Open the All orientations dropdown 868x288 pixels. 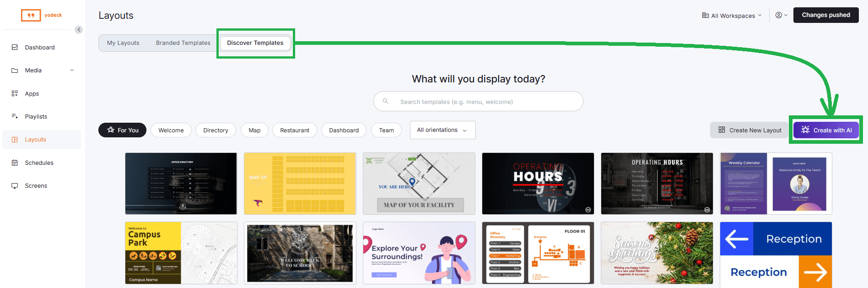coord(442,130)
